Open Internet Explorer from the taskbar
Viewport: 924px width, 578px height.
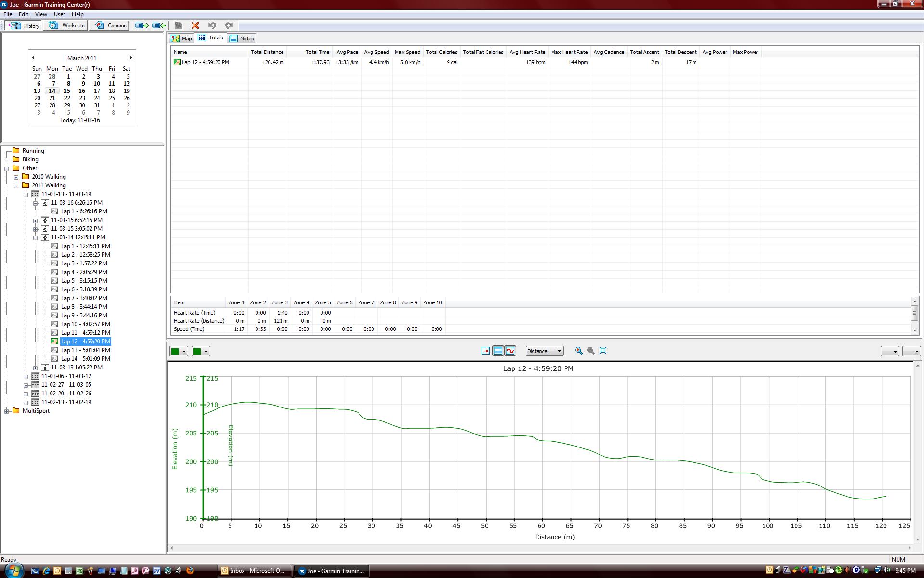[46, 571]
